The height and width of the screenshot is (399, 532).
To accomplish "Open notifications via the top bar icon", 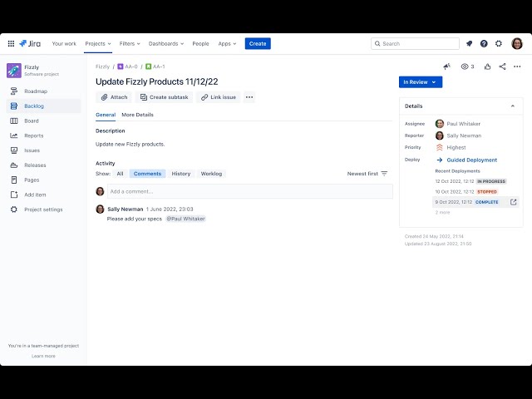I will 469,43.
